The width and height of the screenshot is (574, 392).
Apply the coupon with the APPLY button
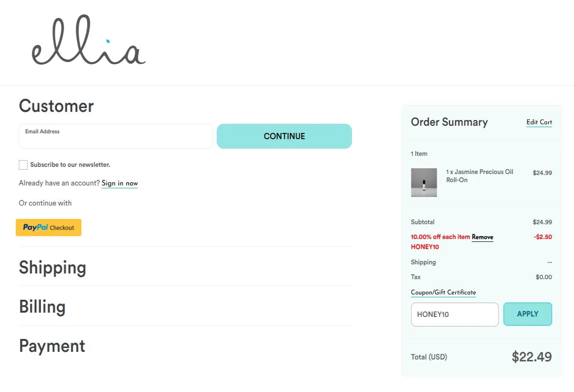(528, 314)
